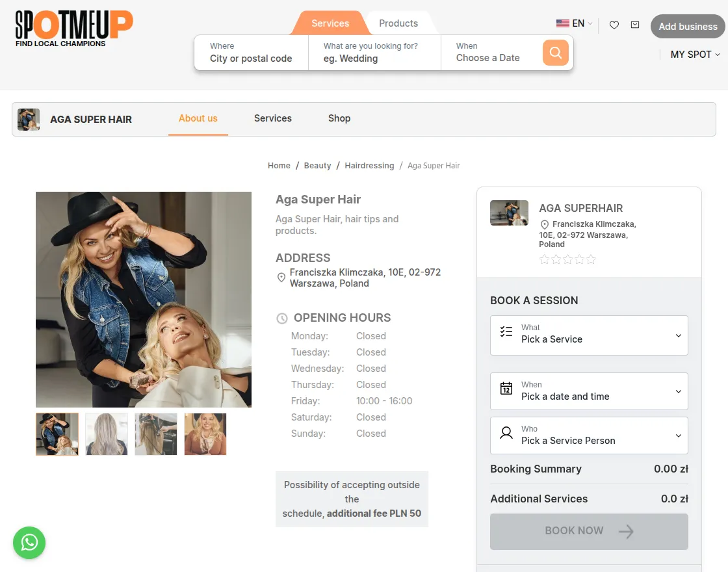Open the Pick a Service dropdown
The height and width of the screenshot is (572, 728).
(588, 335)
